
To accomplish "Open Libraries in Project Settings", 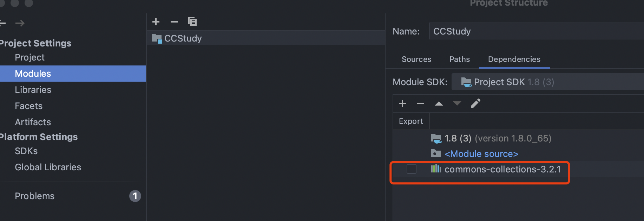I will pyautogui.click(x=33, y=90).
